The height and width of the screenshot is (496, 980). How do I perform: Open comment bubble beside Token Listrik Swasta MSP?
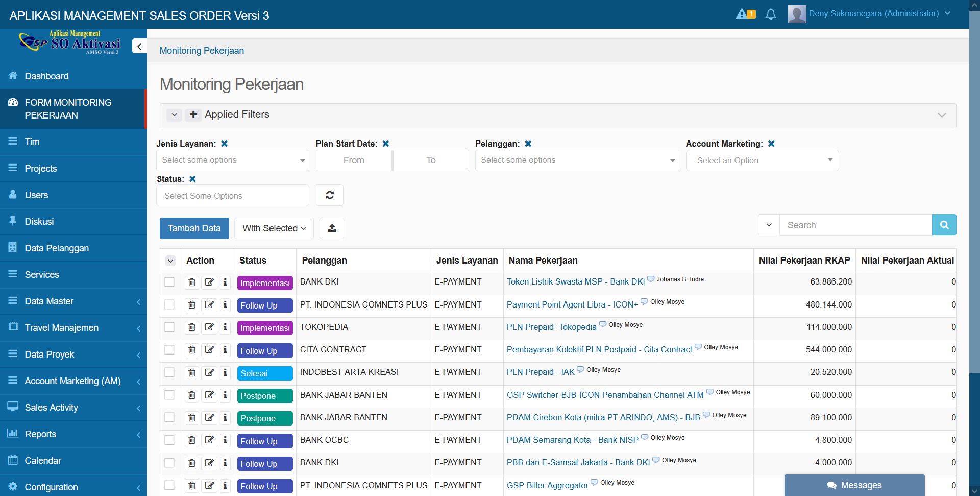(x=651, y=279)
